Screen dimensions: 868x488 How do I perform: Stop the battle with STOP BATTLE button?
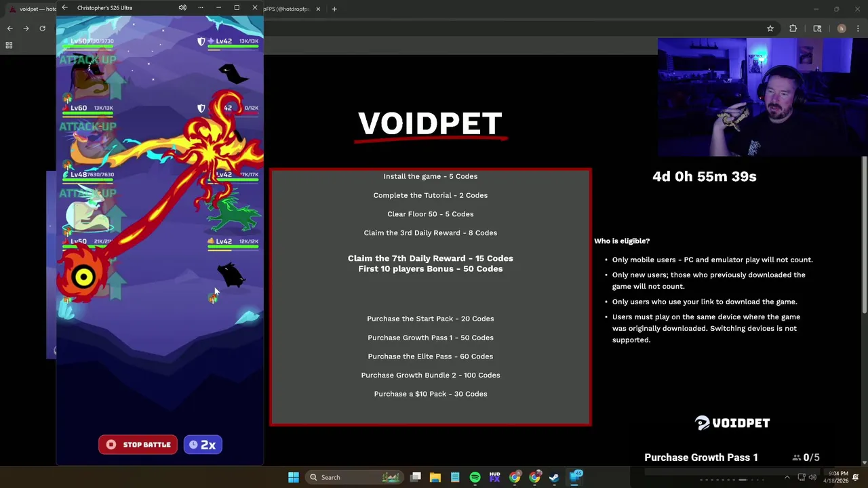[138, 445]
